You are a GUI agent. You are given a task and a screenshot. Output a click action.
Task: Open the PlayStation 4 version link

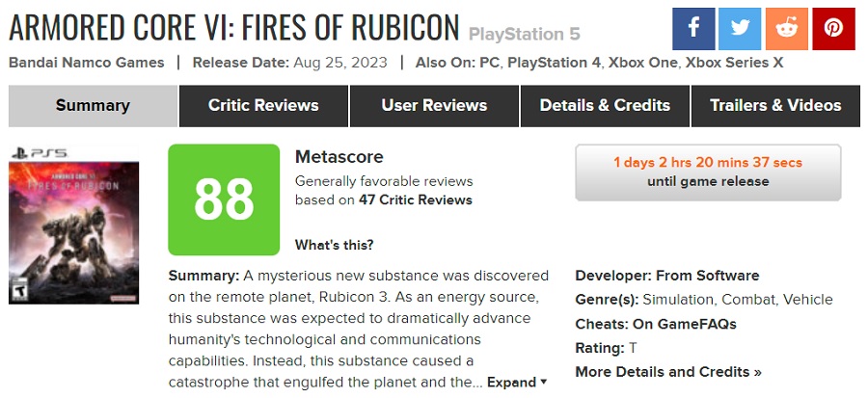554,63
